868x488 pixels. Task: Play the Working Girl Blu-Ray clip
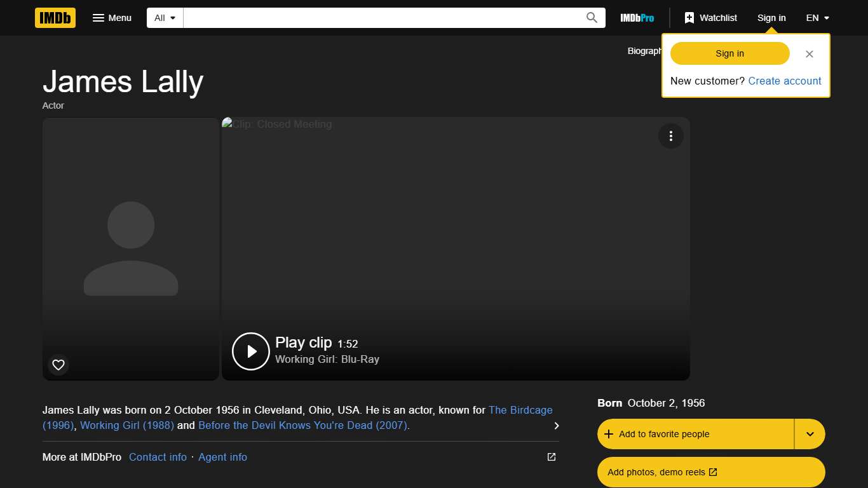point(250,351)
